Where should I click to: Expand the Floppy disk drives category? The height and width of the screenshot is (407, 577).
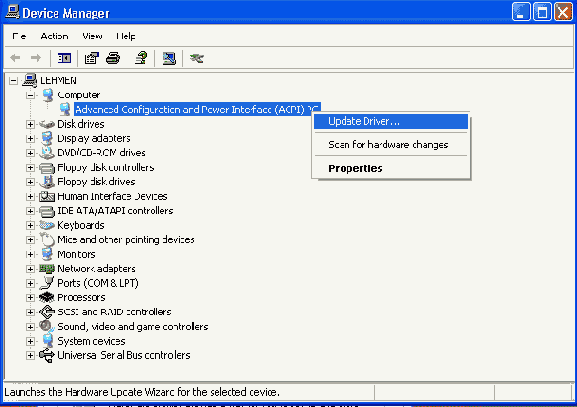(x=31, y=182)
